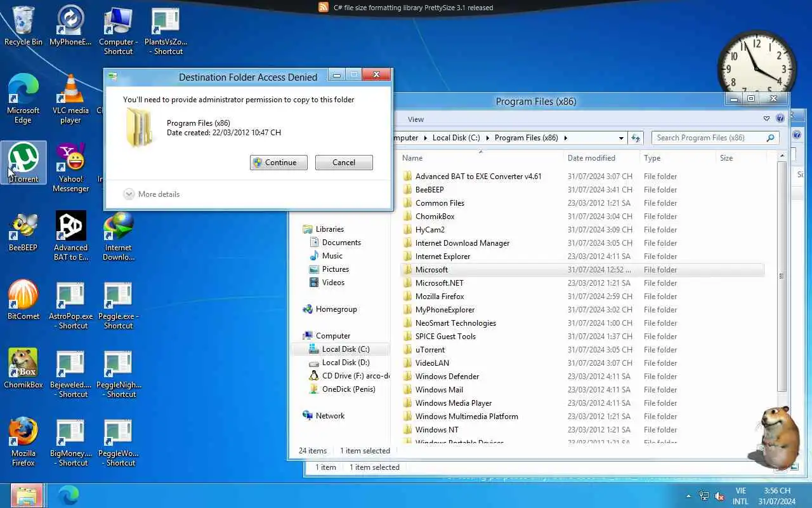Open Explorer help icon
The height and width of the screenshot is (508, 812).
[x=780, y=119]
